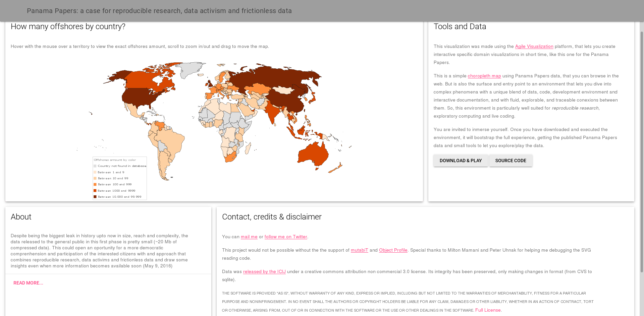Screen dimensions: 644x316
Task: Open the choropleth map link
Action: (484, 76)
